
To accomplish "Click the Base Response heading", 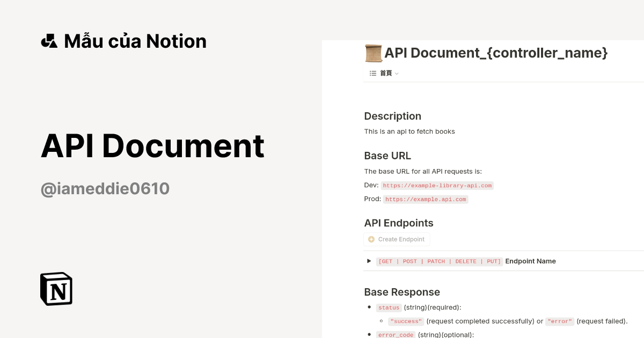I will coord(402,292).
